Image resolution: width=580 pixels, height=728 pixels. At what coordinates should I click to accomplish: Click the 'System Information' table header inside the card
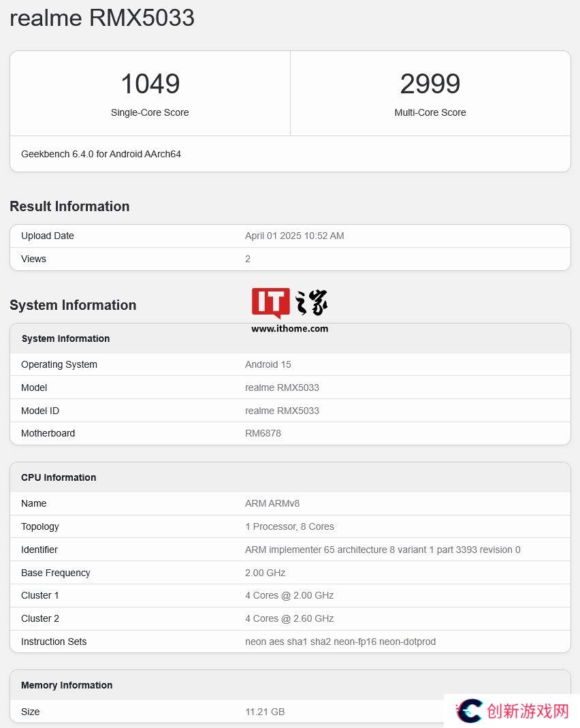[x=65, y=338]
